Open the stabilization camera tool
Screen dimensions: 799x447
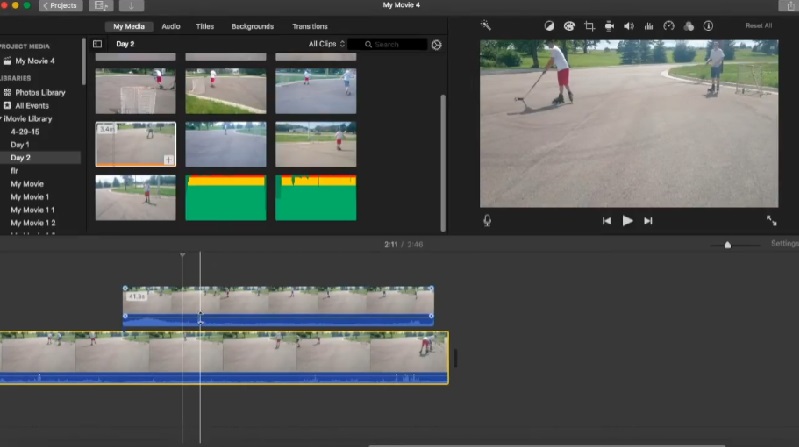coord(609,26)
